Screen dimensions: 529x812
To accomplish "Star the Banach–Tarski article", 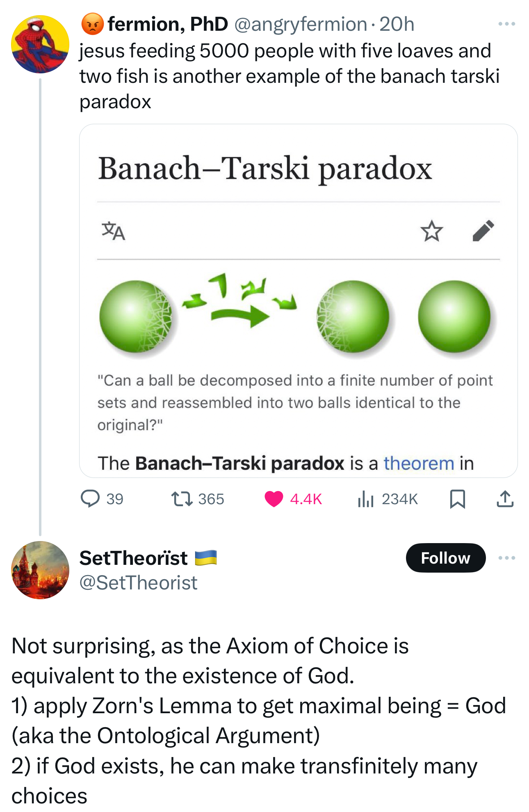I will coord(431,231).
